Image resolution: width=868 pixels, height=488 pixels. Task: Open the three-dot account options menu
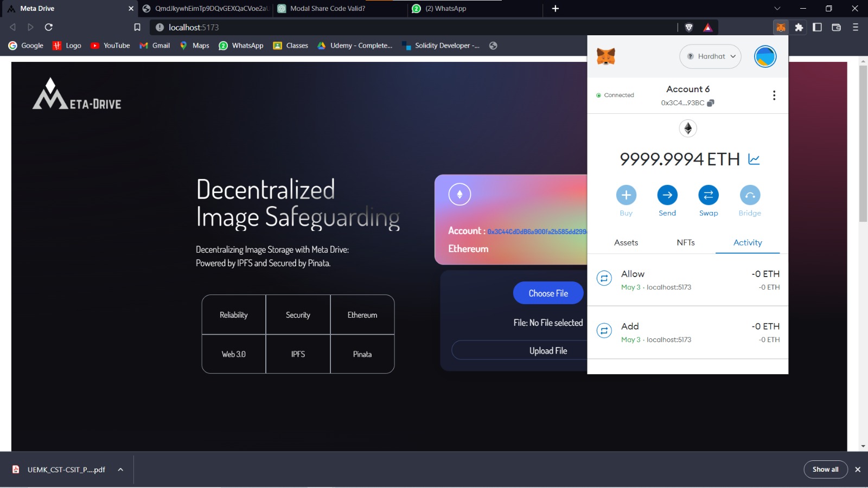[x=774, y=94]
